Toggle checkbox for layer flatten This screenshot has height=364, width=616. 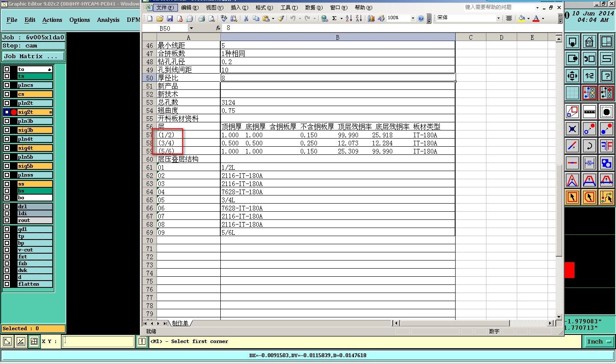point(7,284)
